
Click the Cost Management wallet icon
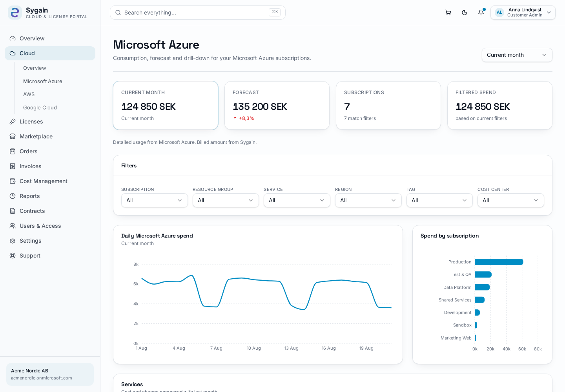coord(13,181)
